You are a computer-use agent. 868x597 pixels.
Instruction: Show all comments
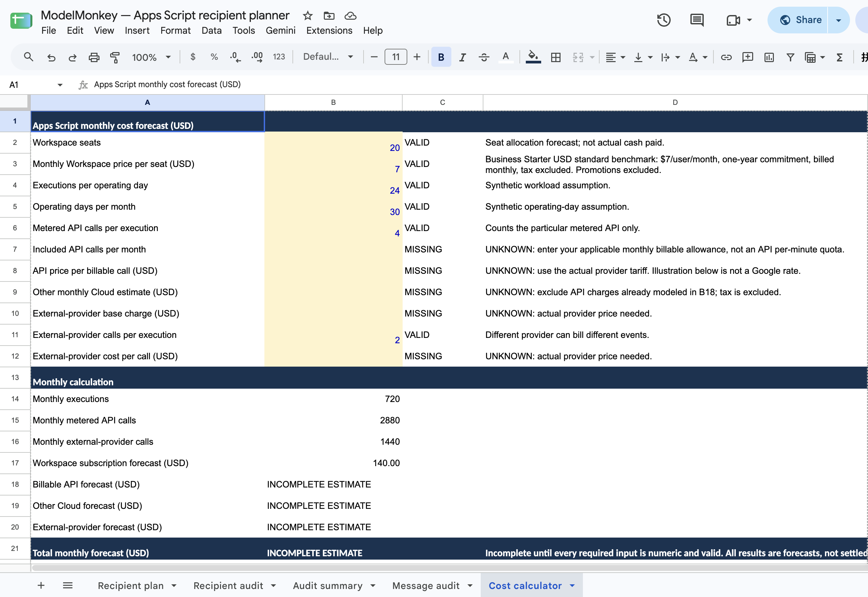click(x=696, y=20)
